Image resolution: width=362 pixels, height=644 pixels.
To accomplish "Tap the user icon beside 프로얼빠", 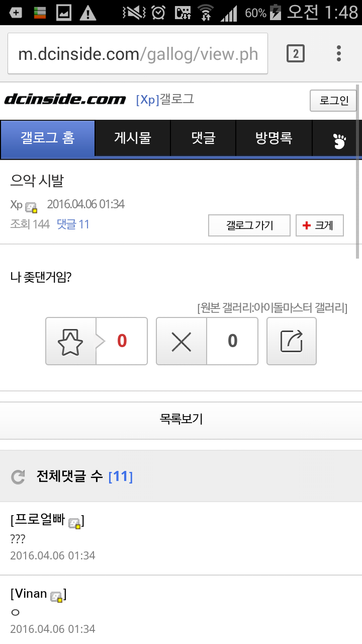I will (74, 523).
